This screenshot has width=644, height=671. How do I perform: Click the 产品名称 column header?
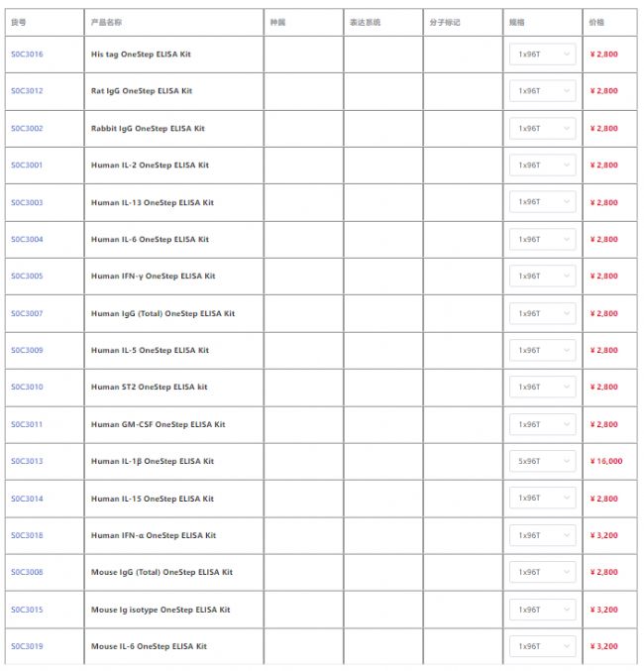click(x=106, y=22)
